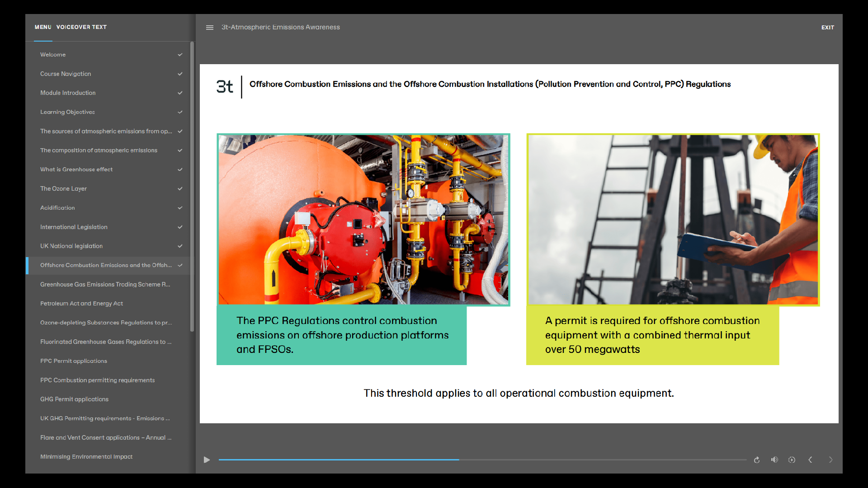
Task: Go to previous slide arrow
Action: point(810,460)
